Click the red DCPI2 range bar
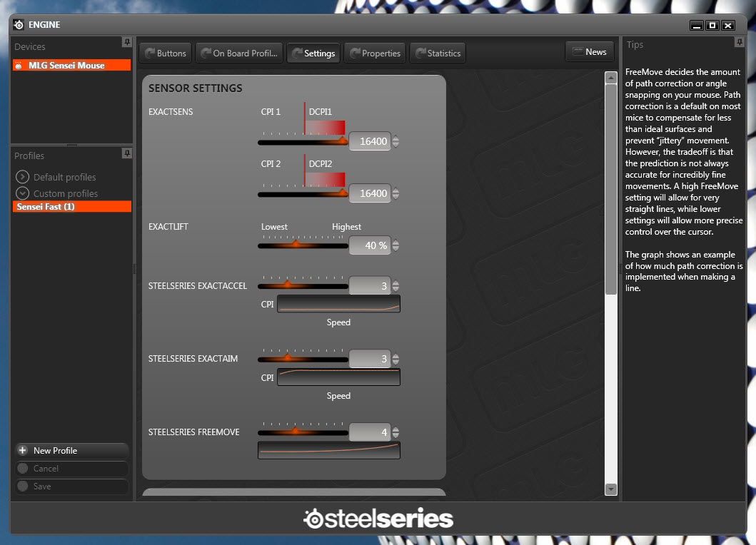 click(x=325, y=179)
